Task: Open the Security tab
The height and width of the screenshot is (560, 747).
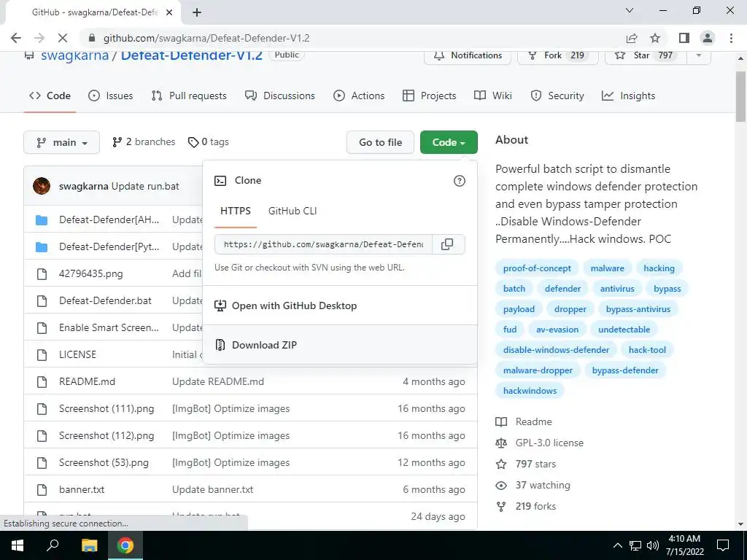Action: coord(557,96)
